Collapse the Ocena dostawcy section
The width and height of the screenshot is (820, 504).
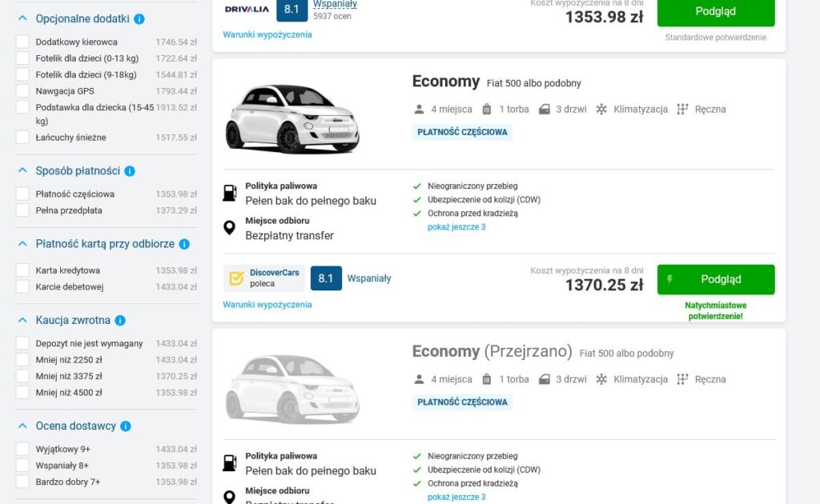(22, 426)
